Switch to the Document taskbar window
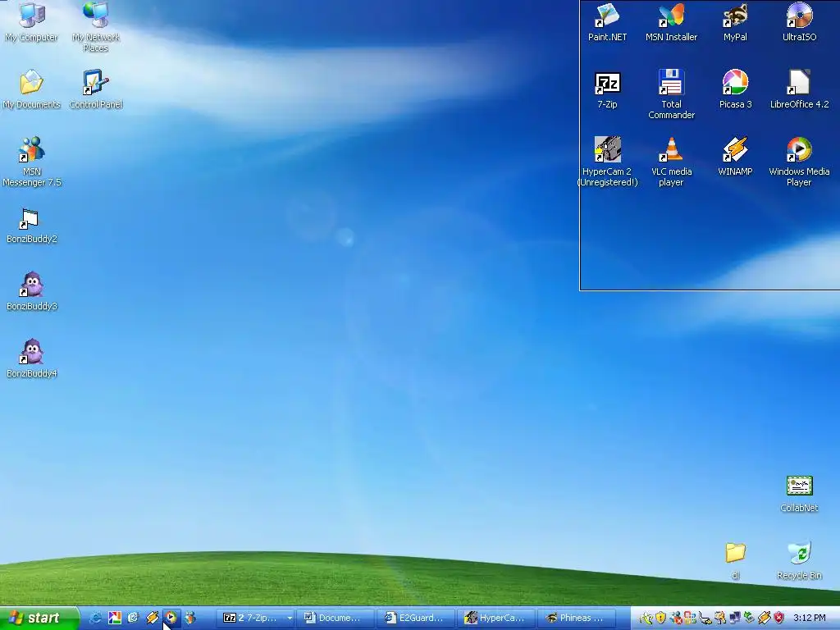 [x=336, y=618]
